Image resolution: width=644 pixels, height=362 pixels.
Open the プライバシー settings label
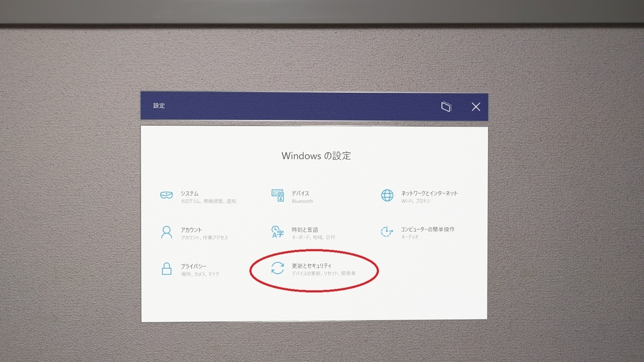pyautogui.click(x=194, y=266)
